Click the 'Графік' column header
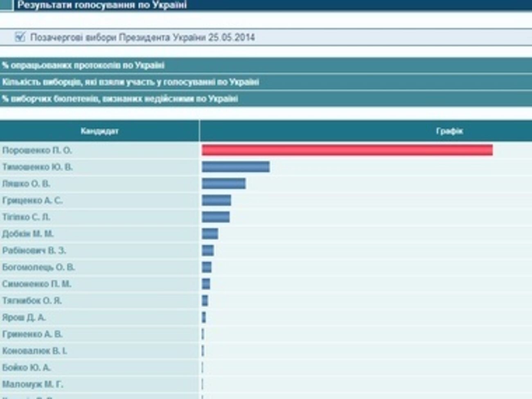532x399 pixels. click(x=449, y=131)
